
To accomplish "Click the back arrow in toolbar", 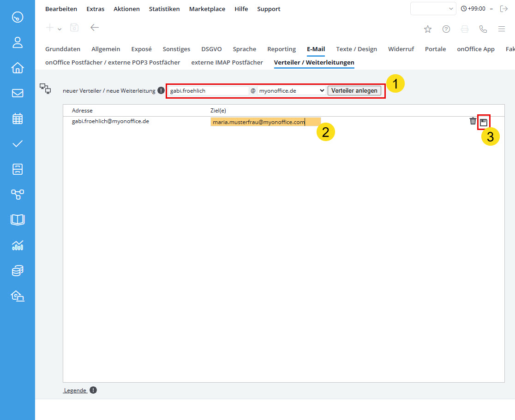I will pyautogui.click(x=95, y=28).
